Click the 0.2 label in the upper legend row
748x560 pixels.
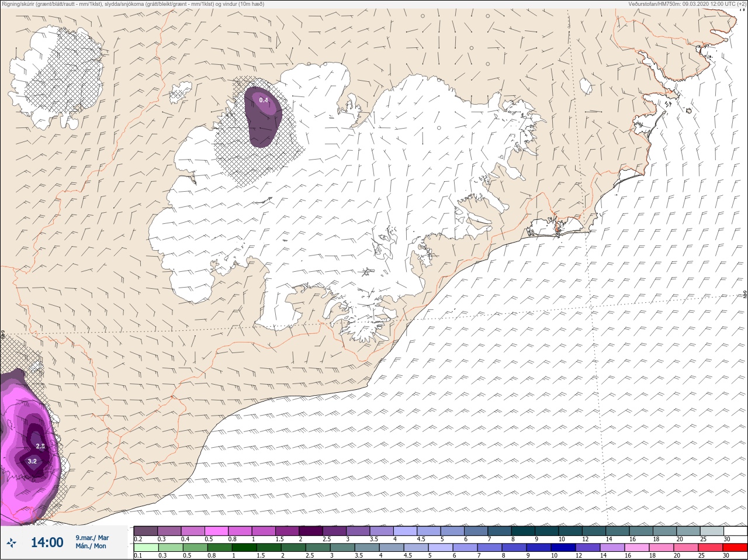click(x=138, y=539)
